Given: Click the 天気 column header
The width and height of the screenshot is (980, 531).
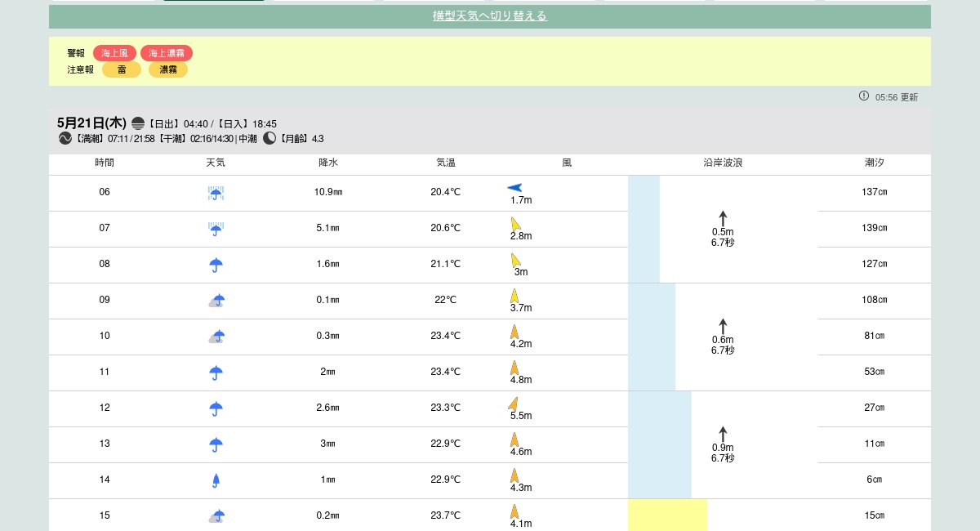Looking at the screenshot, I should (x=216, y=163).
